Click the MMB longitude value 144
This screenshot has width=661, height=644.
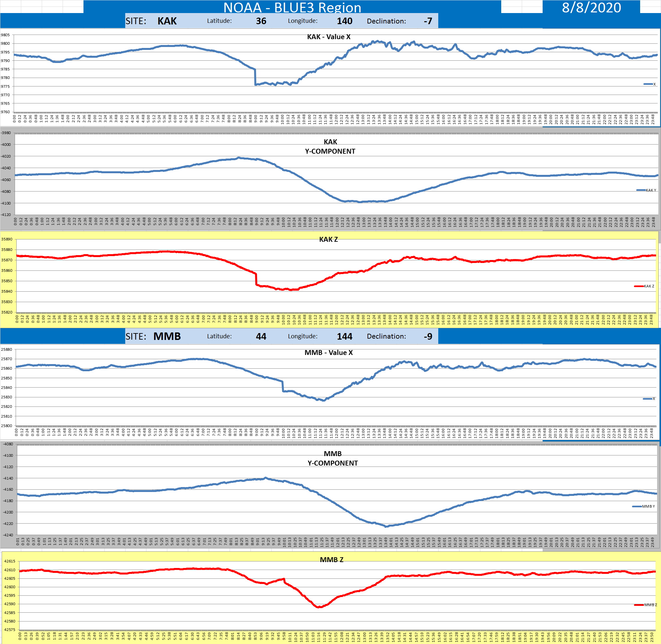344,336
